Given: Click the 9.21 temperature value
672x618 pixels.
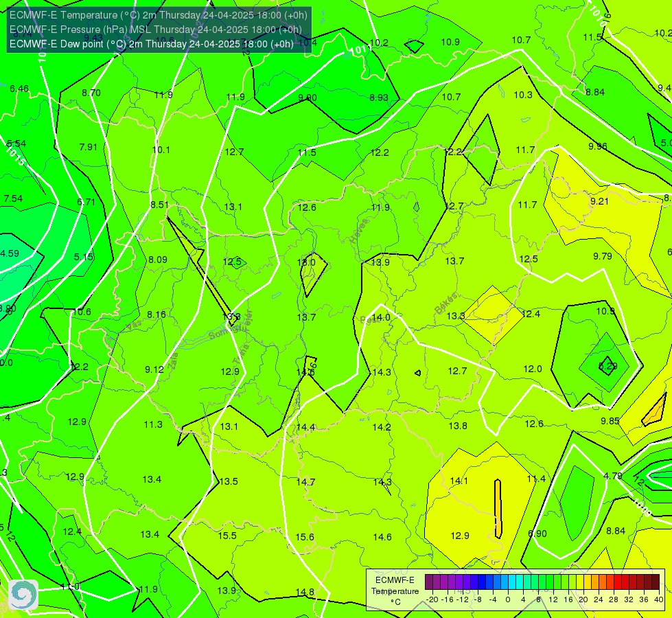Looking at the screenshot, I should coord(599,201).
